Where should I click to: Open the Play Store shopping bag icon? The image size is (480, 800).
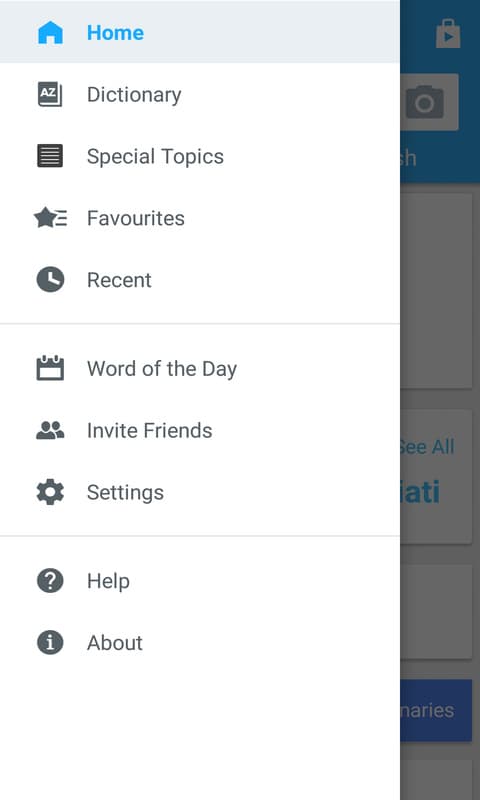click(448, 34)
